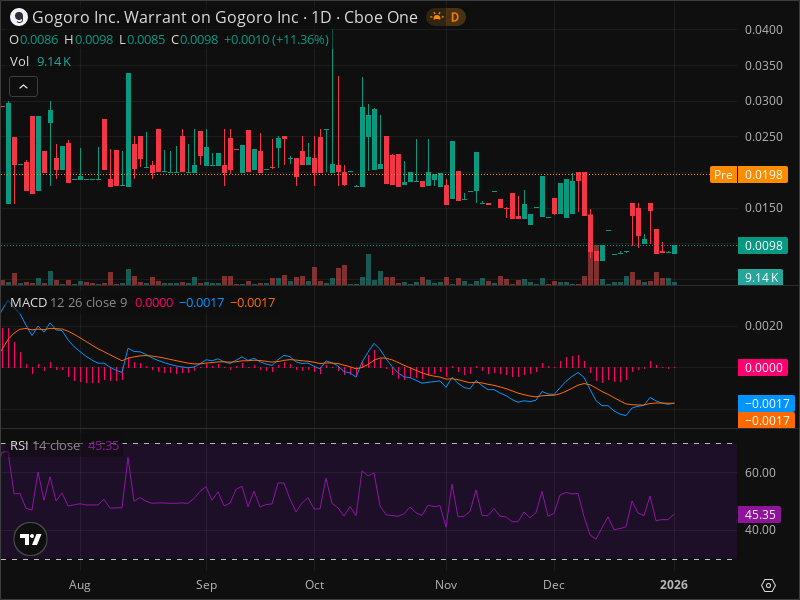Click the Gogoro symbol logo icon

[19, 17]
